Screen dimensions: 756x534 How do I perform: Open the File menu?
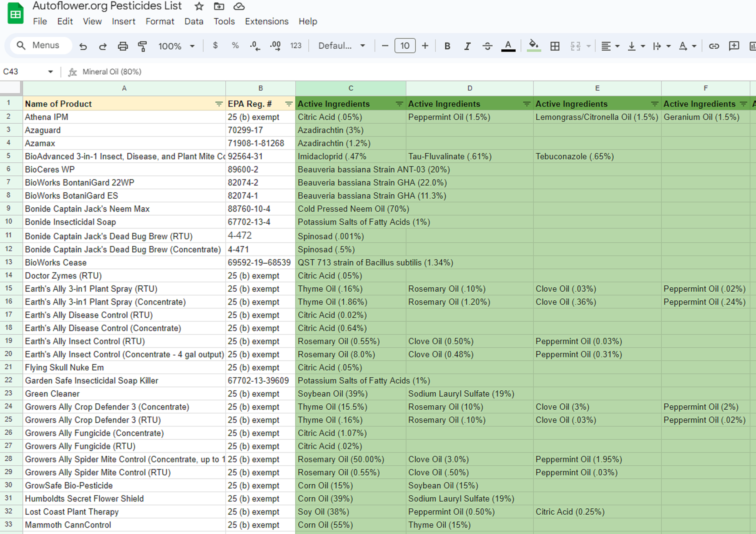[40, 22]
